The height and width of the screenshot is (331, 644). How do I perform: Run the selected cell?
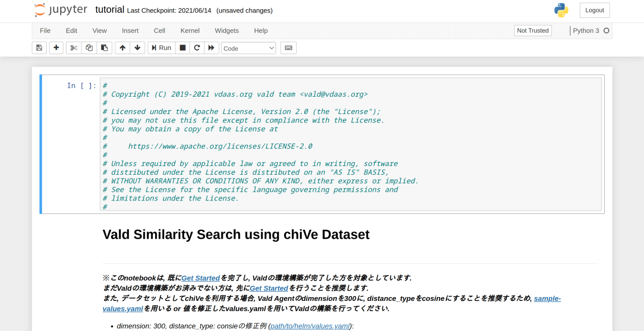click(x=162, y=48)
